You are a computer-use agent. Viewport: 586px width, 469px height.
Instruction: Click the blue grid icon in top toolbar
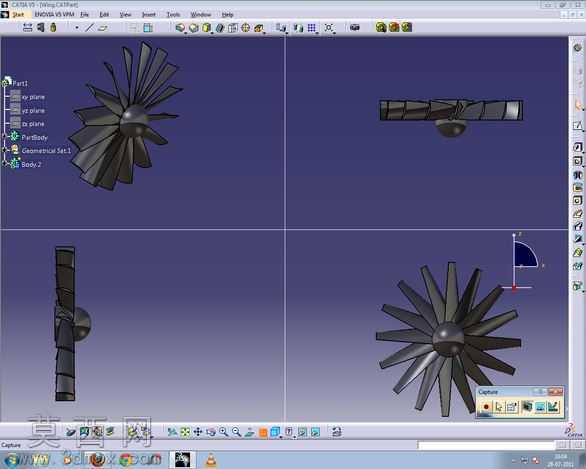click(x=311, y=28)
